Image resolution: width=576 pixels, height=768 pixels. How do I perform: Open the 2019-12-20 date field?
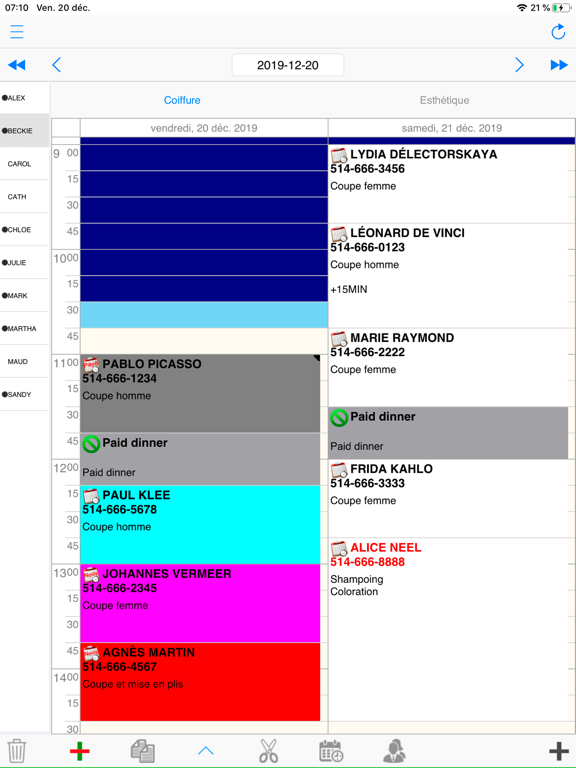tap(288, 65)
